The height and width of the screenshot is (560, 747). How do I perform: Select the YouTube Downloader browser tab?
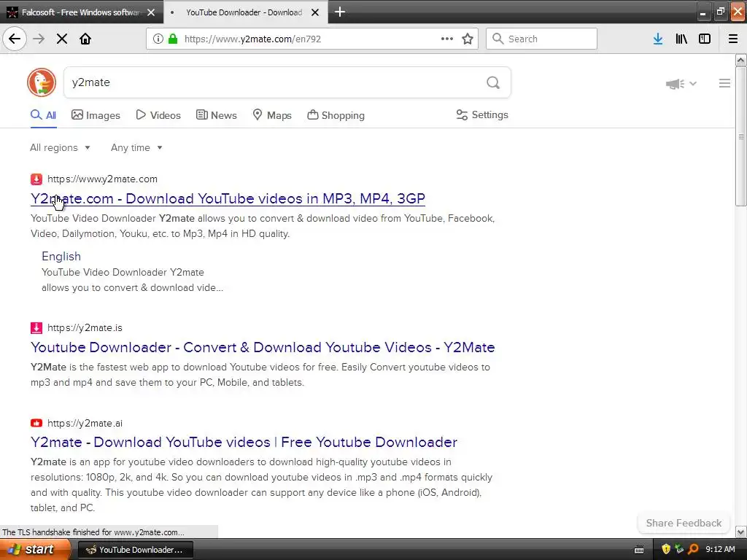[245, 12]
